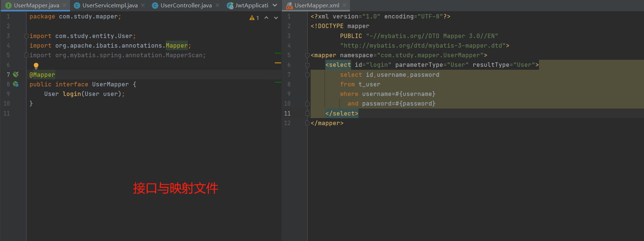Click the class icon on the UserController.java tab
Image resolution: width=644 pixels, height=241 pixels.
155,6
